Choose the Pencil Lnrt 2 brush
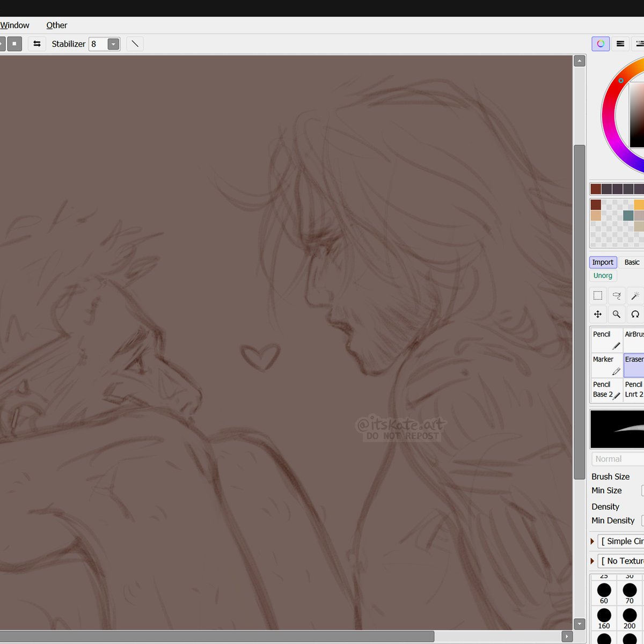The image size is (644, 644). tap(634, 390)
